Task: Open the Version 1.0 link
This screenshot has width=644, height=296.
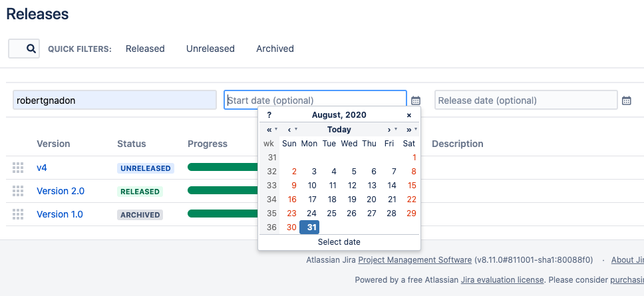Action: click(x=60, y=214)
